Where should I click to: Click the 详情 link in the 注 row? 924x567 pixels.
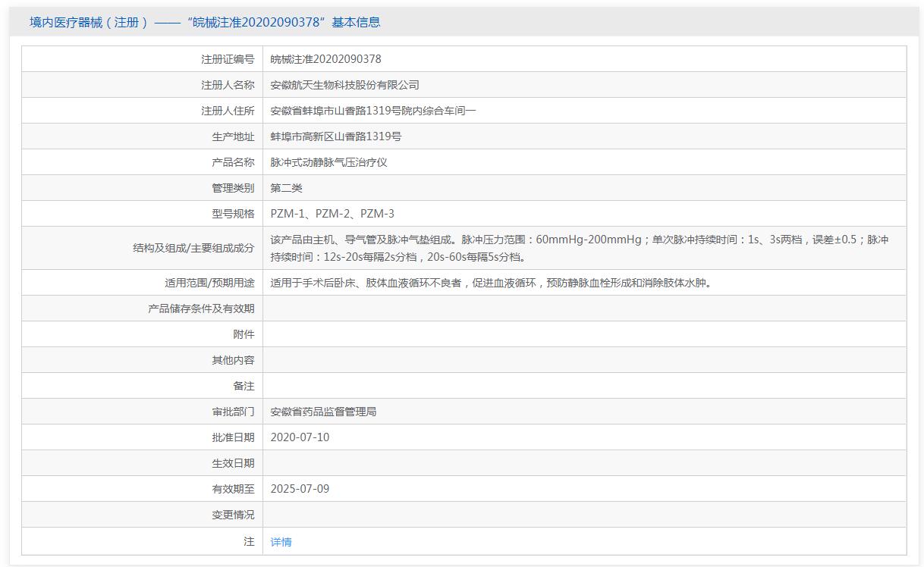point(281,542)
